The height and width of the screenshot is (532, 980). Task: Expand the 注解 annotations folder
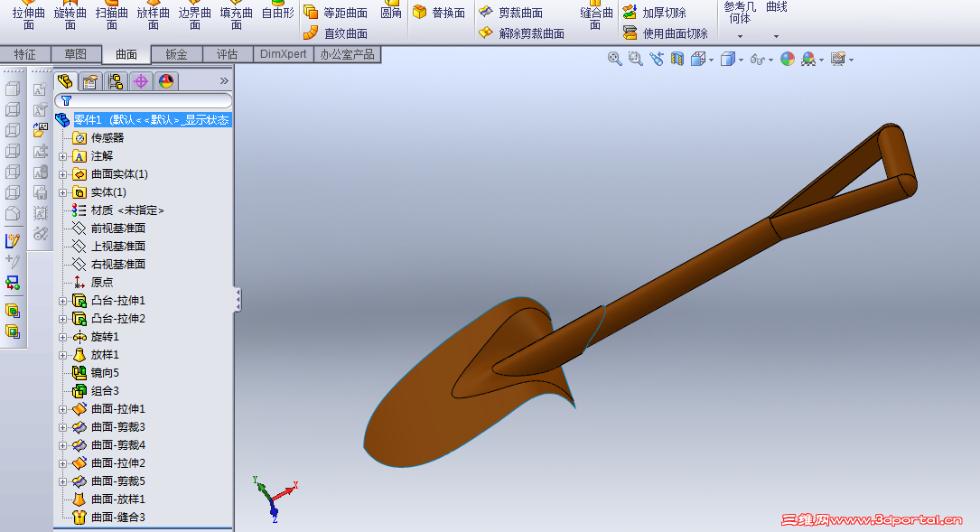tap(62, 156)
